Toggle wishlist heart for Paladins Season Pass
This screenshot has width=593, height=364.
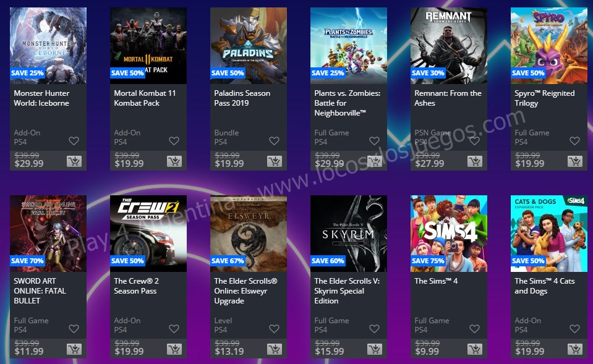tap(274, 141)
